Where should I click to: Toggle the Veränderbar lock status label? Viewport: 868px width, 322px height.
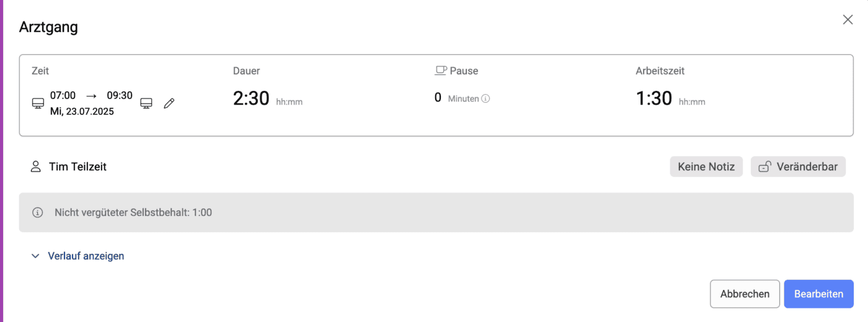(x=807, y=167)
